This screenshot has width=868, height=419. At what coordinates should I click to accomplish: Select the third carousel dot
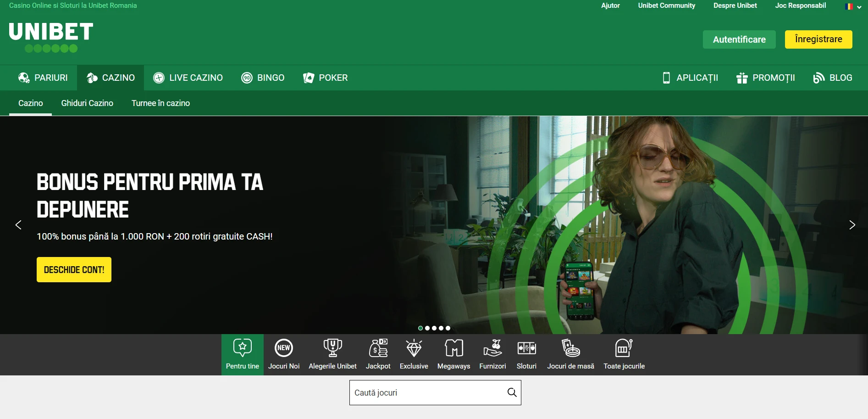click(x=434, y=328)
